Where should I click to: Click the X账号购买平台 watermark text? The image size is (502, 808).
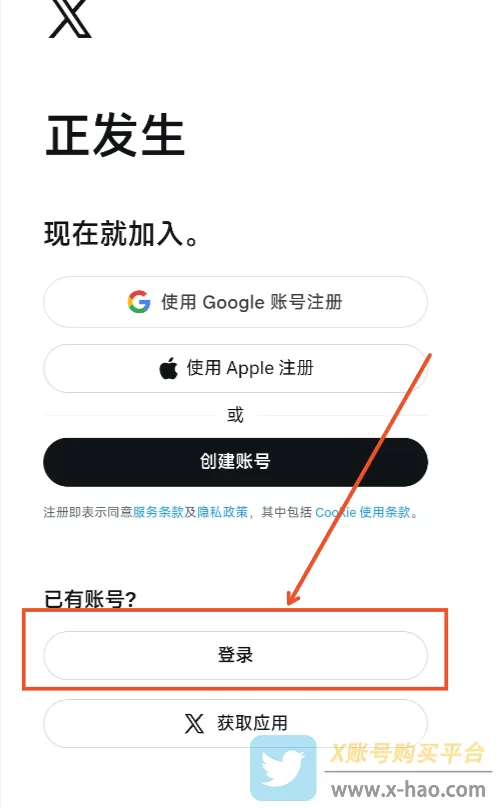point(407,753)
